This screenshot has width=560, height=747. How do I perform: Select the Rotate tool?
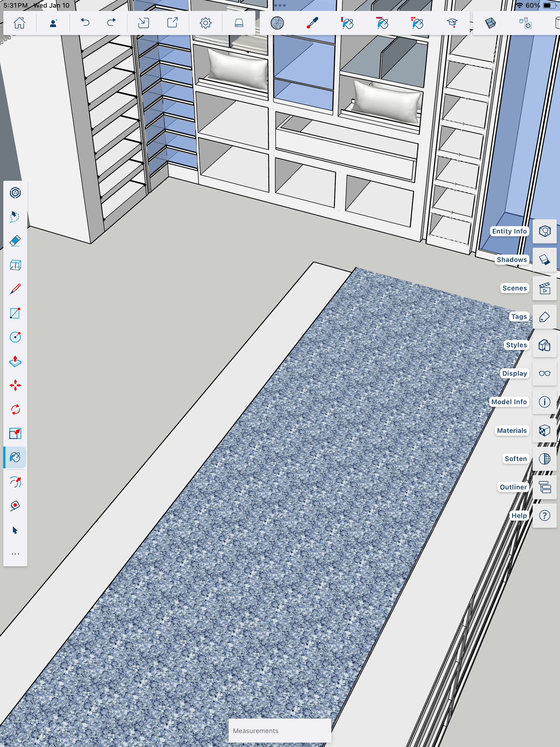[15, 410]
